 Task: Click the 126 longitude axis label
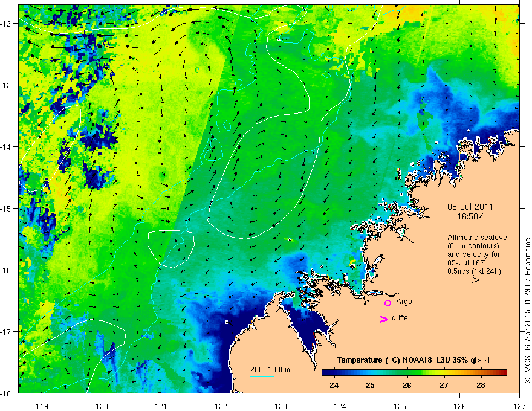coord(459,406)
